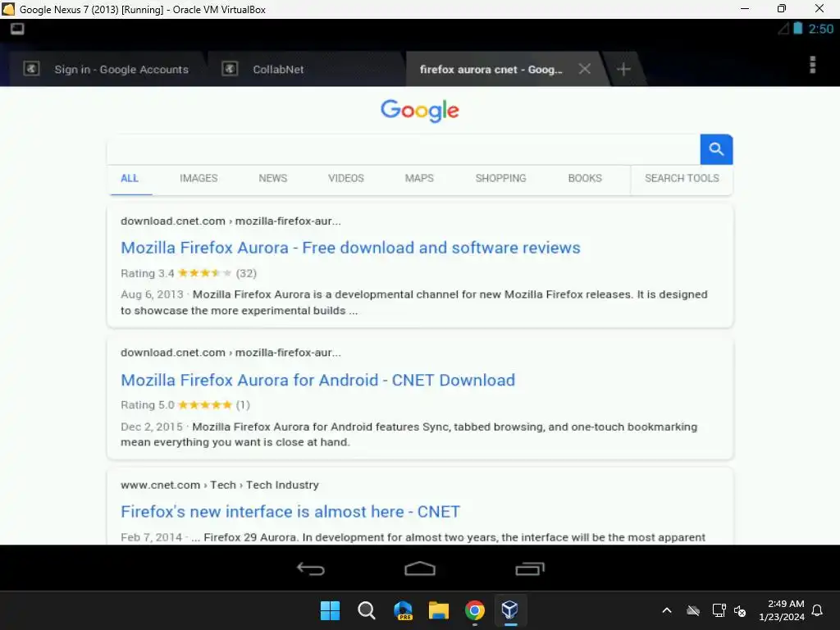Click second result's download.cnet.com breadcrumb
This screenshot has height=630, width=840.
pyautogui.click(x=231, y=353)
